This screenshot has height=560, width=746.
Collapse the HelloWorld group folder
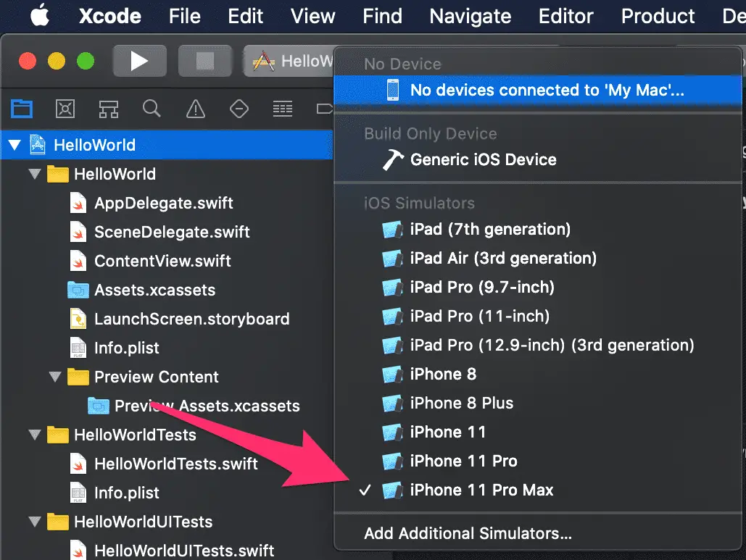click(x=35, y=174)
